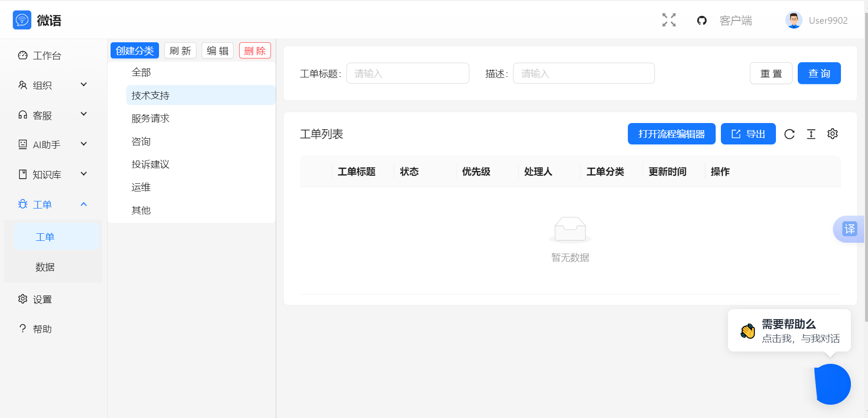This screenshot has width=868, height=418.
Task: Click the fullscreen toggle icon
Action: click(x=669, y=20)
